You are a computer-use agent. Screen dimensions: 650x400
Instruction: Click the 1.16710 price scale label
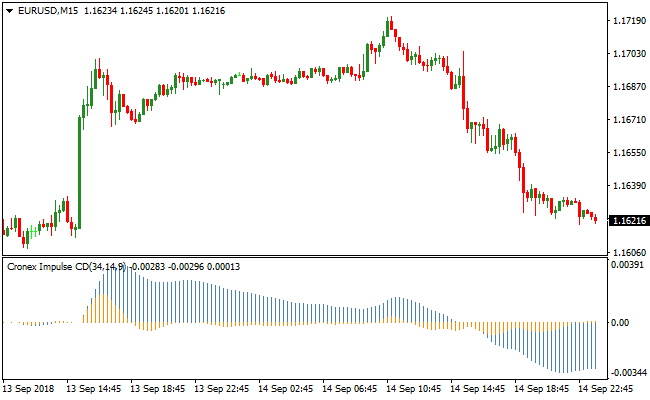coord(629,120)
